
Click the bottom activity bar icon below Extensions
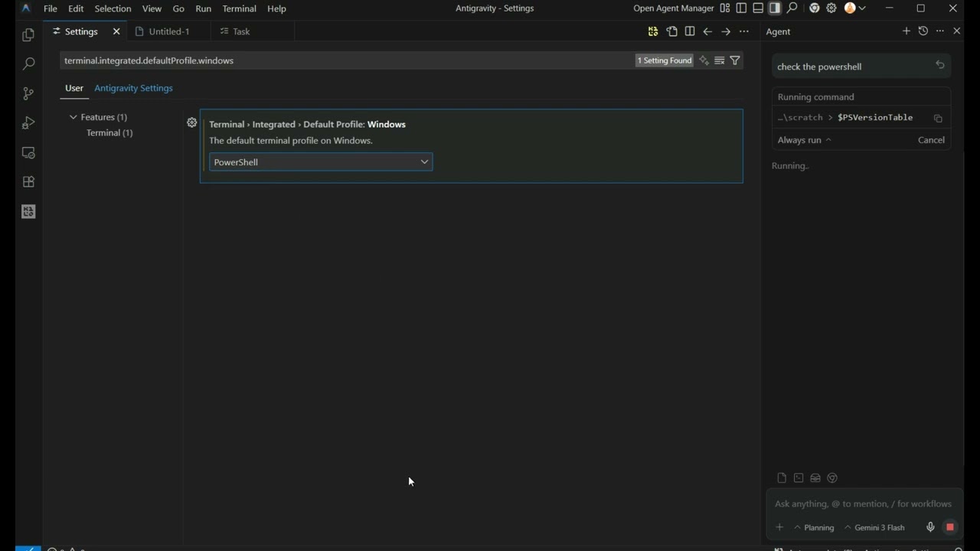tap(28, 211)
